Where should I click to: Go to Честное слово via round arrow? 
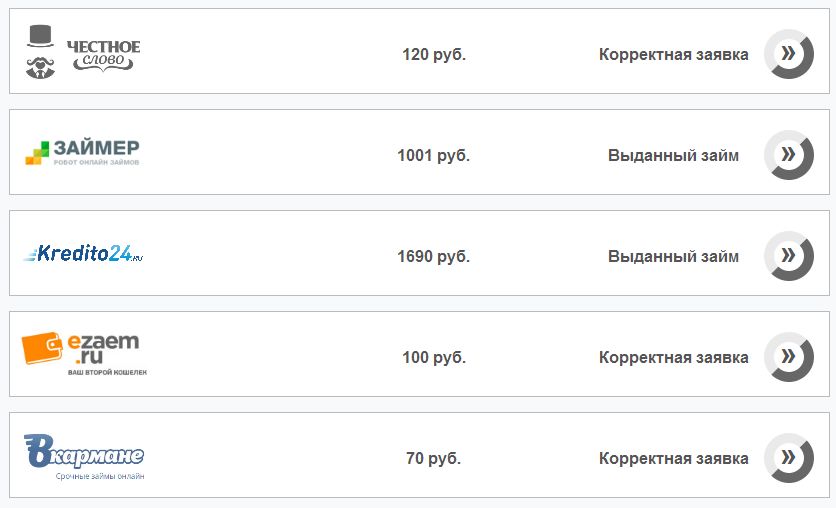coord(789,54)
